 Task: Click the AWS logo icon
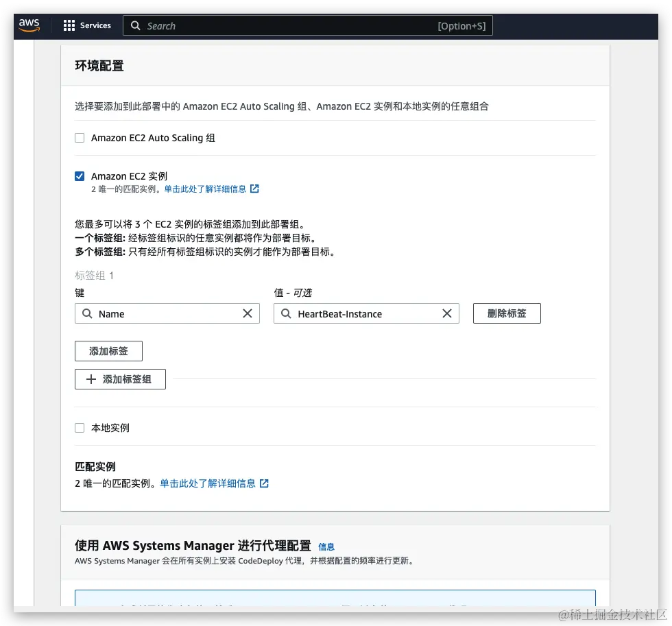coord(29,25)
